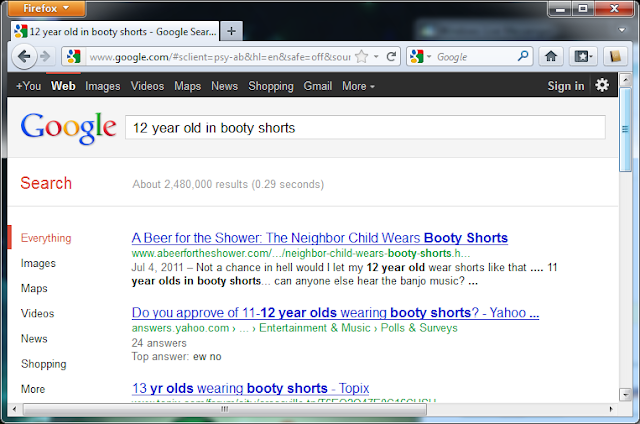Open a new tab with the plus button
The image size is (640, 424).
231,31
